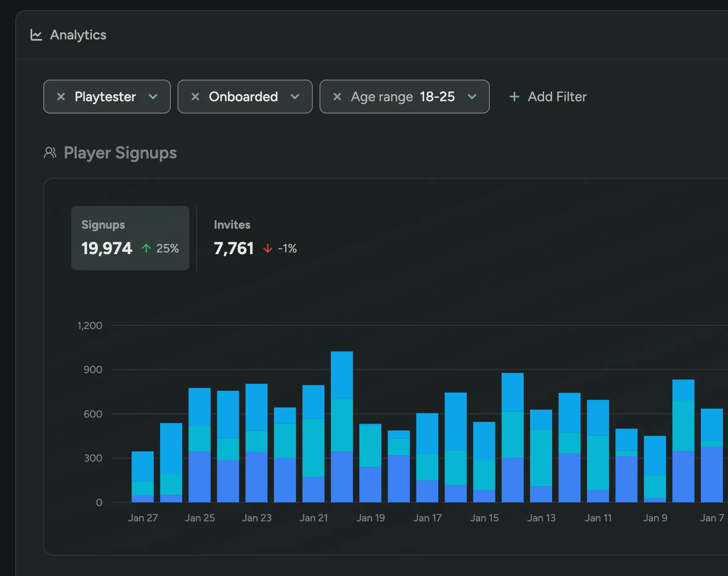Click the Player Signups heading
Screen dimensions: 728x576
[120, 153]
